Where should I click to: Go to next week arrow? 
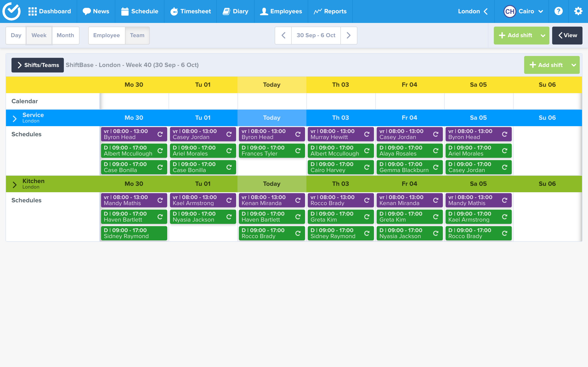tap(349, 35)
